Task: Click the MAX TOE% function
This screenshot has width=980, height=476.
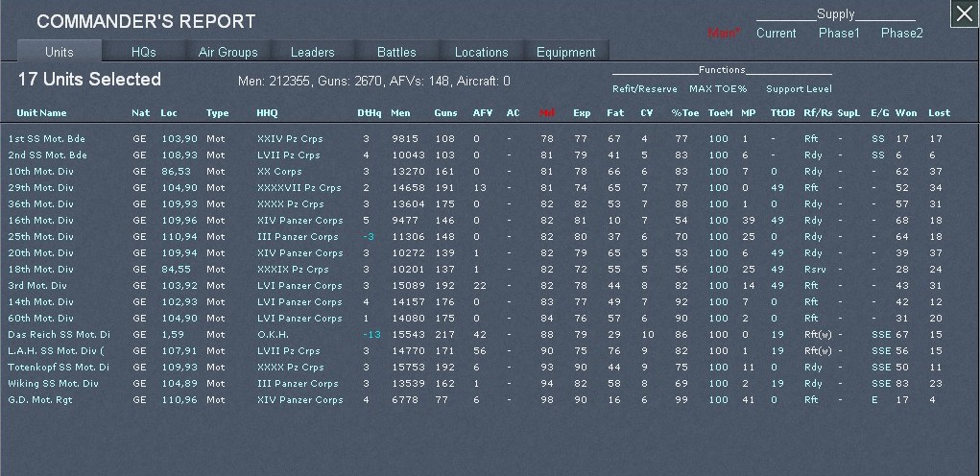Action: 718,89
